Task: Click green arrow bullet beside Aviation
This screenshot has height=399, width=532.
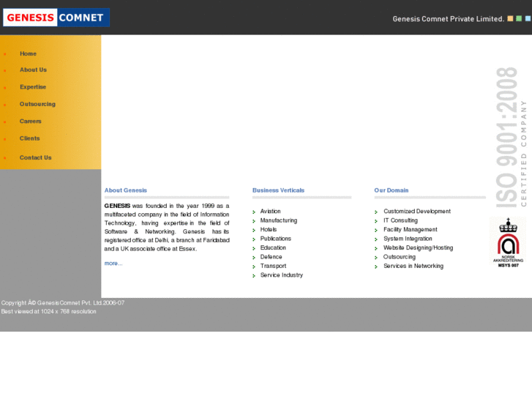Action: (254, 212)
